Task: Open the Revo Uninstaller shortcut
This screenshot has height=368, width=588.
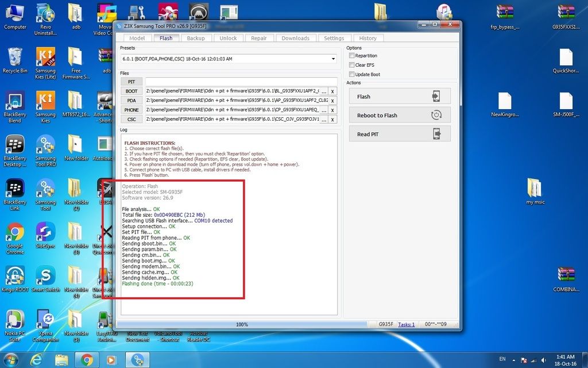Action: [45, 20]
